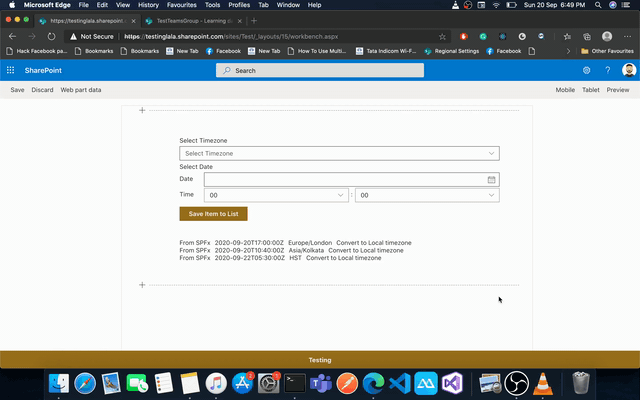Open the SharePoint account profile picture

[x=629, y=70]
